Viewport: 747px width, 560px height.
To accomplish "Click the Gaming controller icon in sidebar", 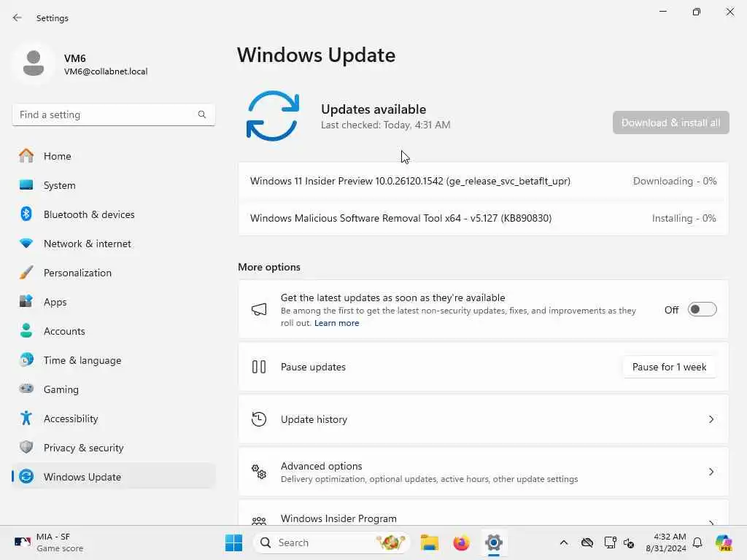I will click(x=26, y=389).
